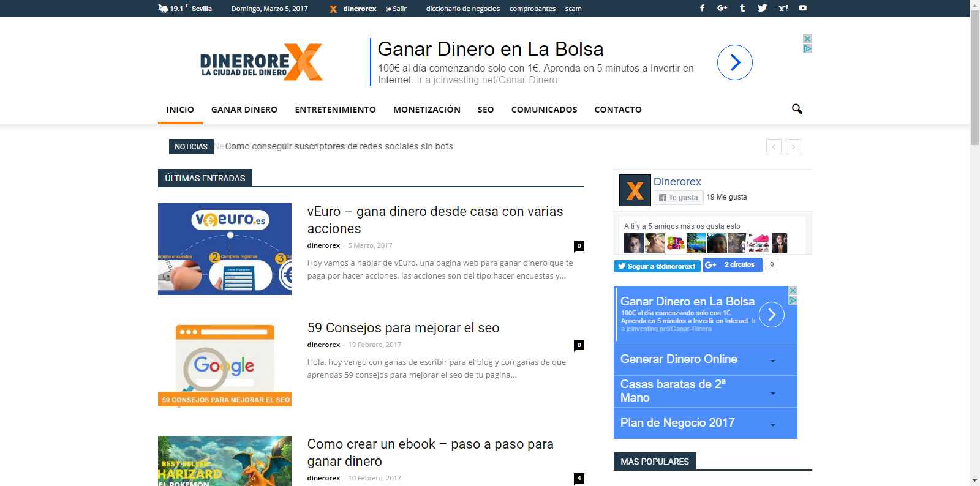Click the Google+ 2 círculos button
Screen dimensions: 980x486
[x=733, y=265]
